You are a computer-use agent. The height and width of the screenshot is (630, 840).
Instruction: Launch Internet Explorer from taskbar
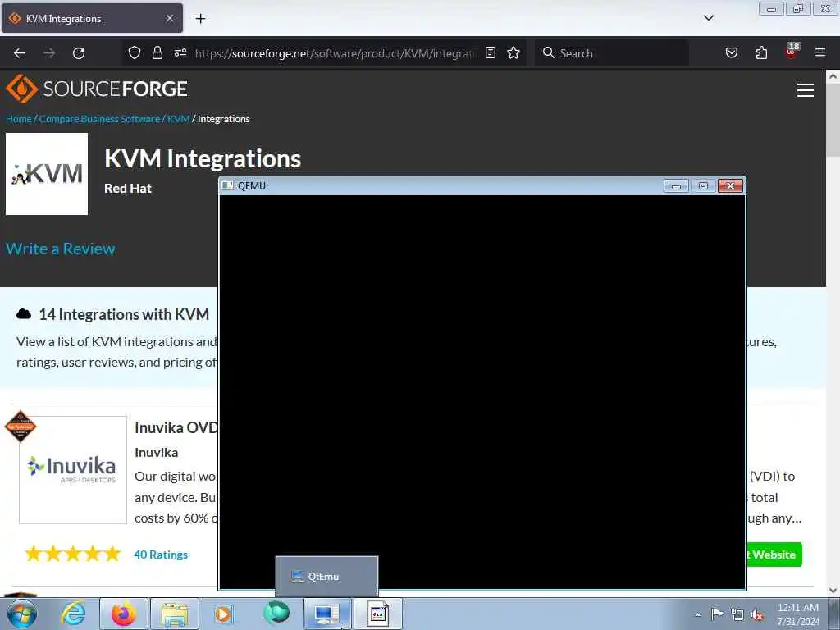pos(73,614)
